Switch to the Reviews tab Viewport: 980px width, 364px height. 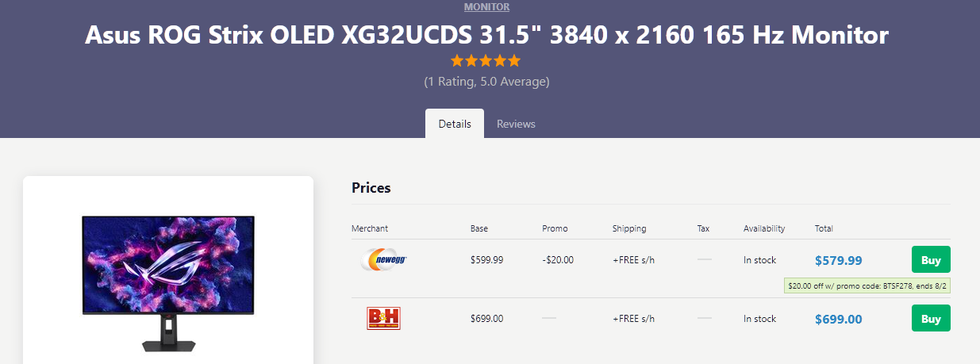516,124
